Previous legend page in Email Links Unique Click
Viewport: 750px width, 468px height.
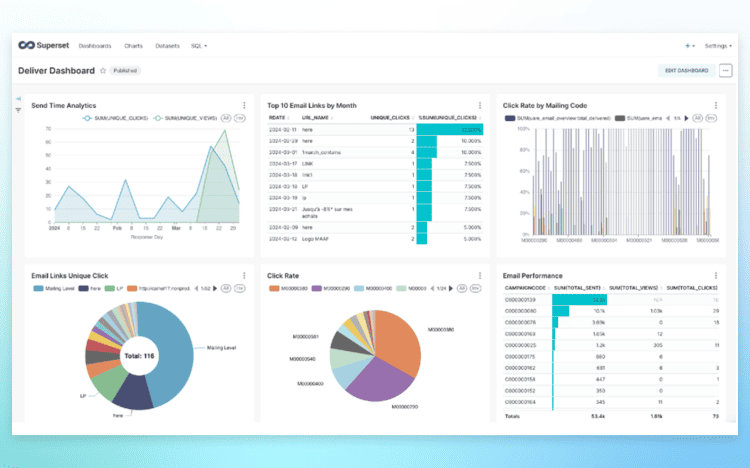[x=196, y=289]
